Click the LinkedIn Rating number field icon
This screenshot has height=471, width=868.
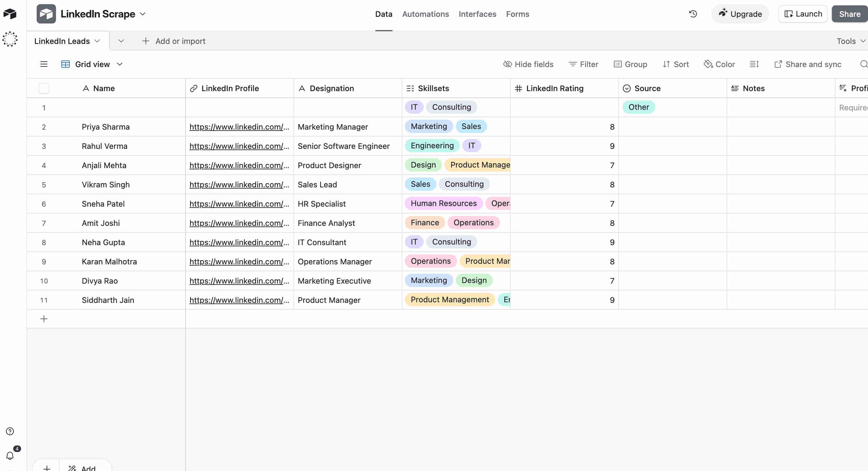(518, 88)
